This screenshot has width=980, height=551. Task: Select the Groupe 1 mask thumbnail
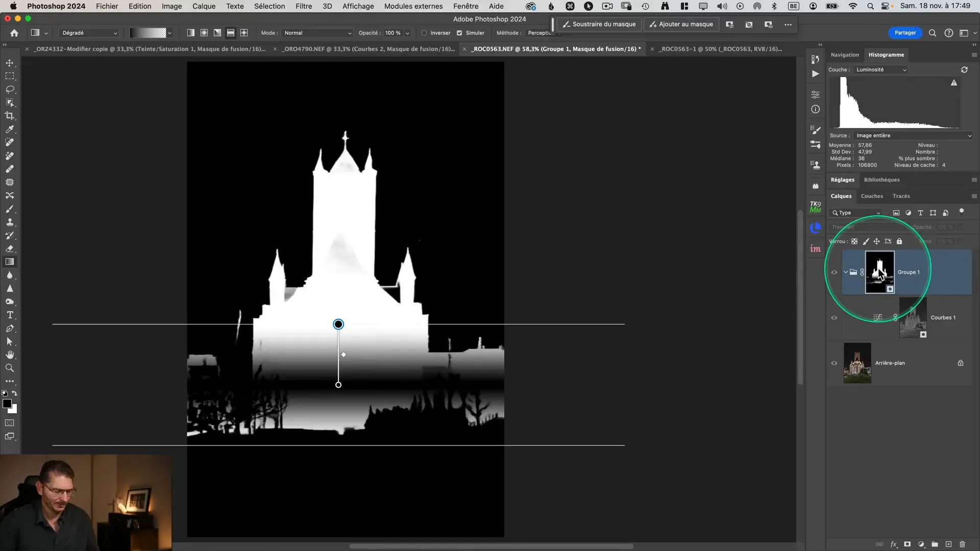(879, 272)
